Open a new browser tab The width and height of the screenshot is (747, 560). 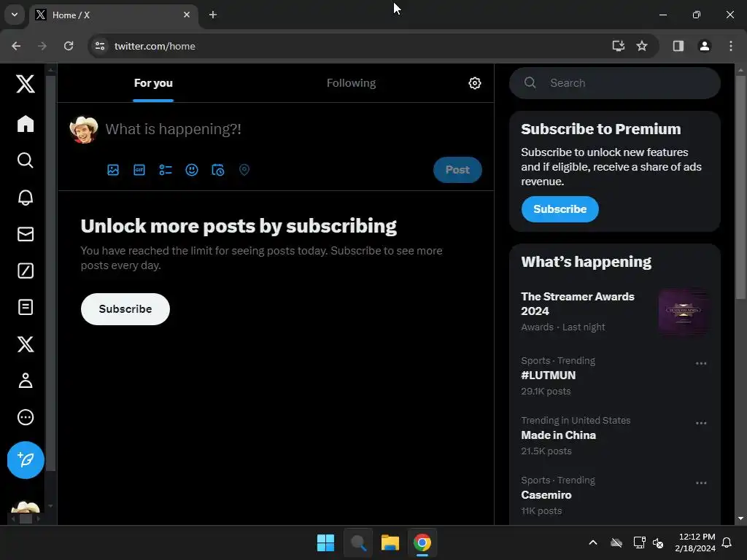[x=213, y=15]
